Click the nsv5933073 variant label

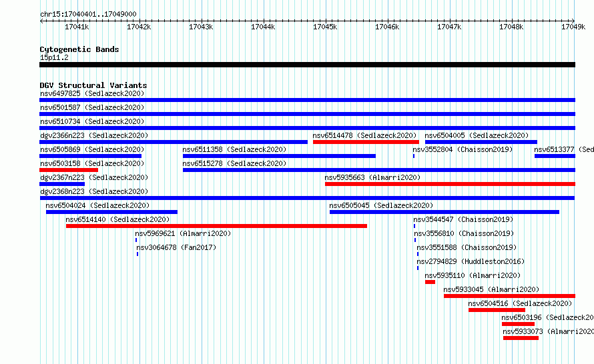click(548, 331)
